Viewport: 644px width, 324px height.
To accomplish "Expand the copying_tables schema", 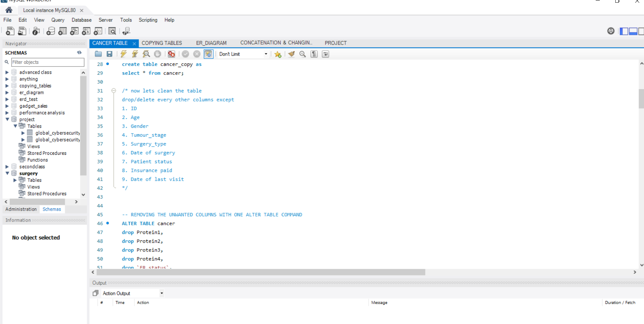I will point(7,86).
